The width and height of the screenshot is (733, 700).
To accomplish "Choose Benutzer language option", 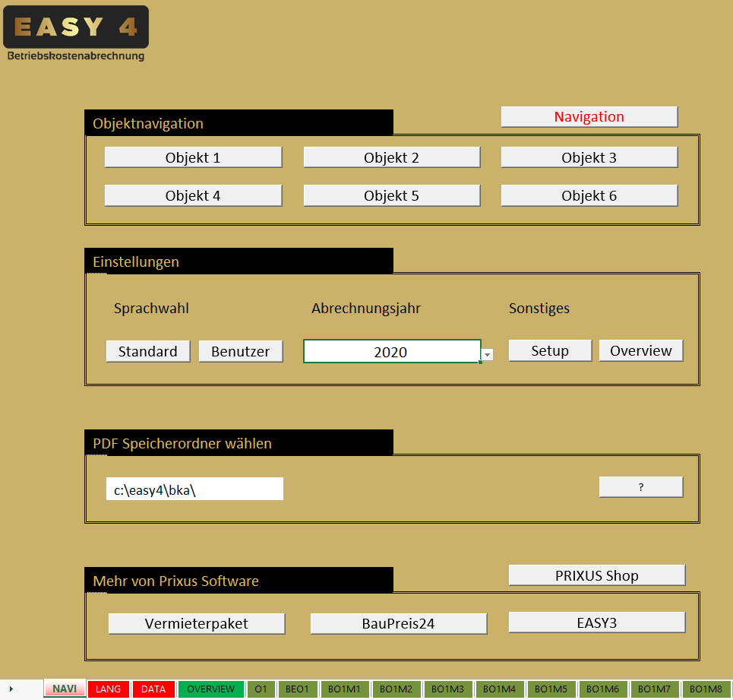I will (x=240, y=351).
